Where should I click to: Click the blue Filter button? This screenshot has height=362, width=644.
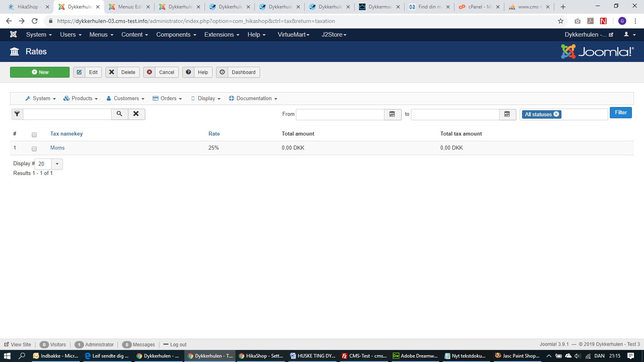click(x=621, y=113)
